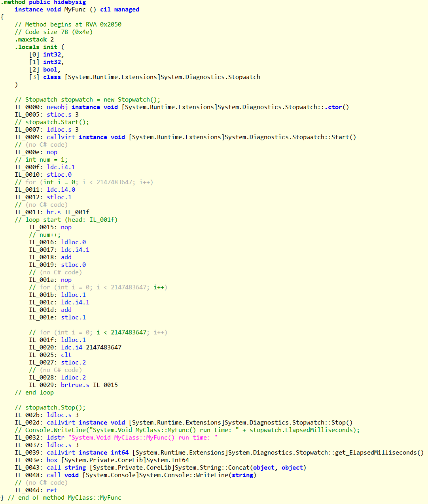The image size is (428, 504).
Task: Select the '// stopwatch.Stop();' comment
Action: (x=50, y=408)
